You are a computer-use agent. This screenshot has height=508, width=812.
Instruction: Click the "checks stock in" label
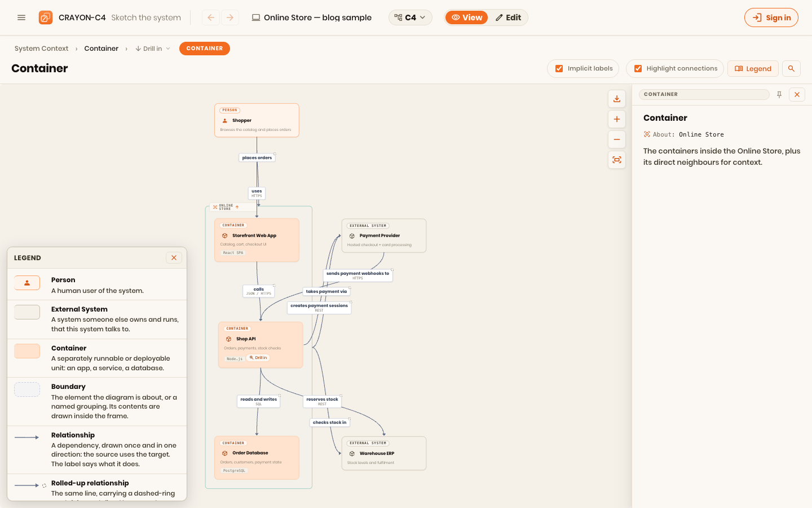point(330,422)
